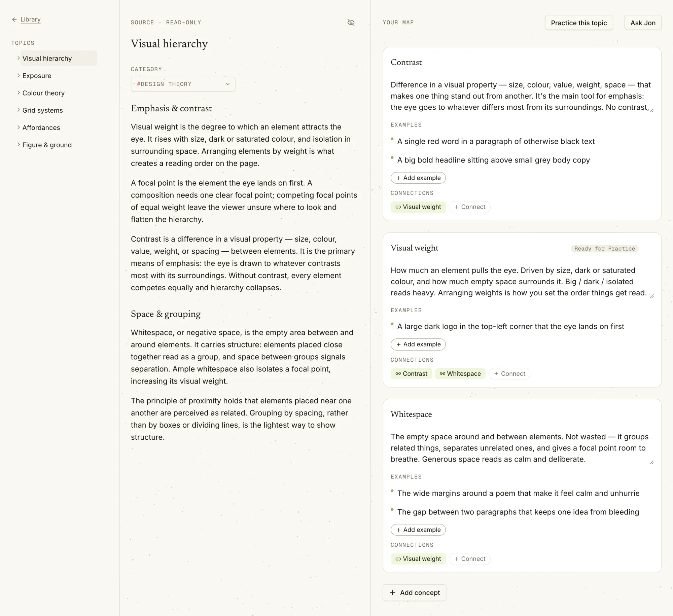Click link icon on the Whitespace connection chip
The image size is (673, 616).
tap(442, 373)
